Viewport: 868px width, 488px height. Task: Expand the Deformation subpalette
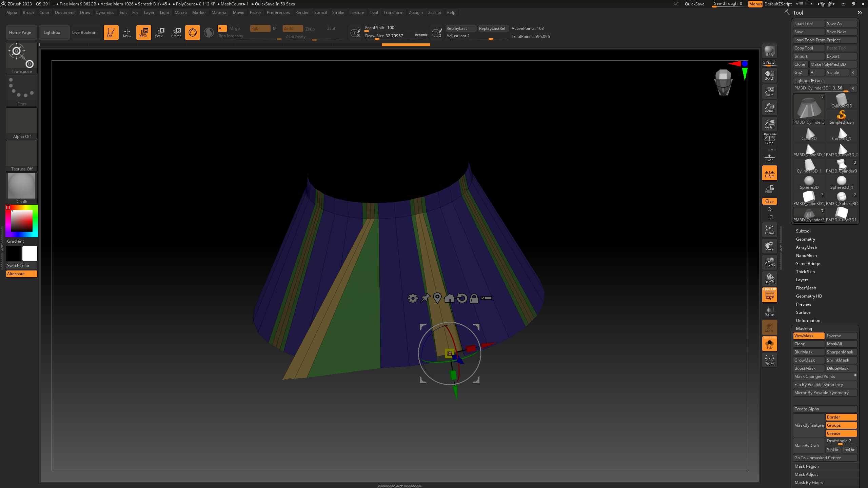click(808, 321)
